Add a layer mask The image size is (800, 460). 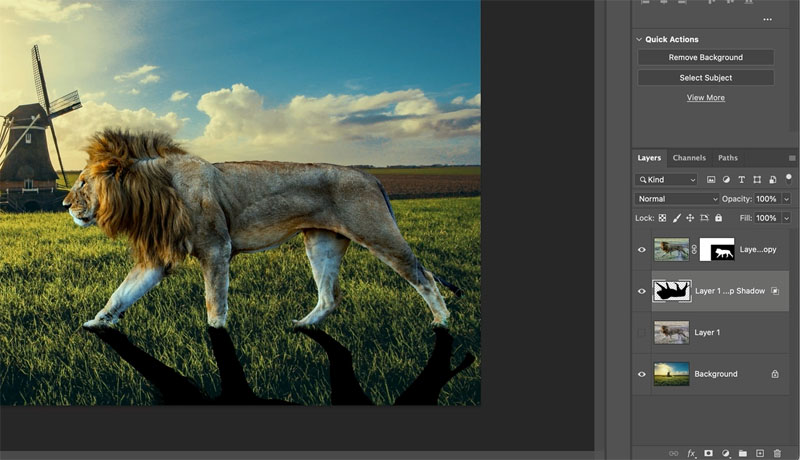pos(708,453)
